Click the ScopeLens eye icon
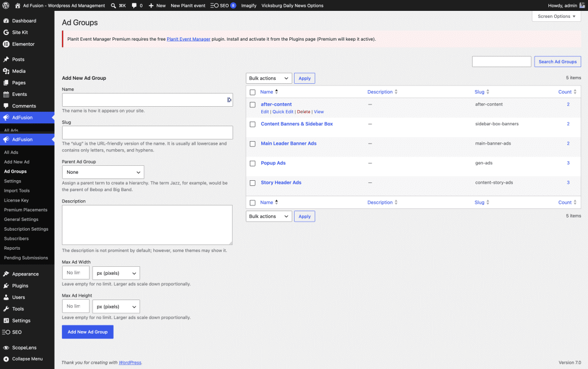 click(x=6, y=348)
